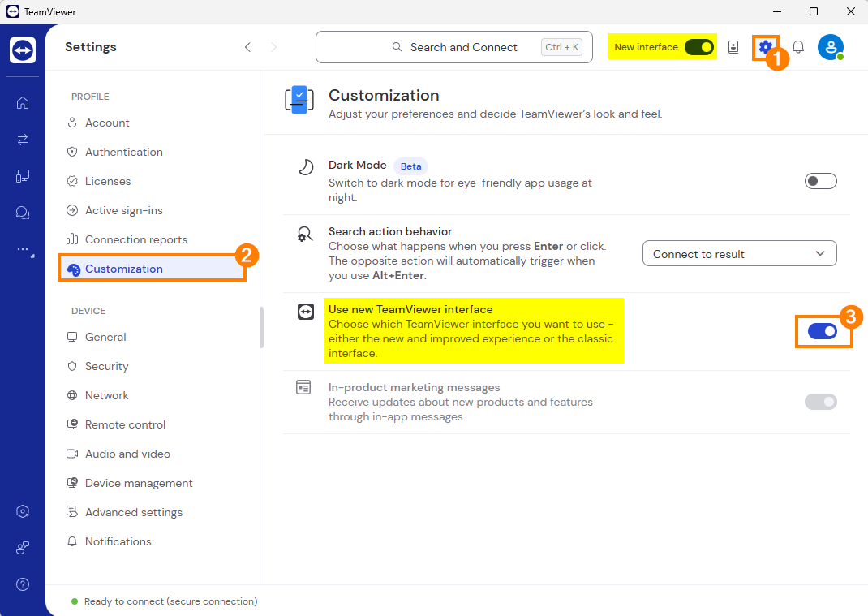The height and width of the screenshot is (616, 868).
Task: Click the TeamViewer logo in sidebar
Action: (23, 50)
